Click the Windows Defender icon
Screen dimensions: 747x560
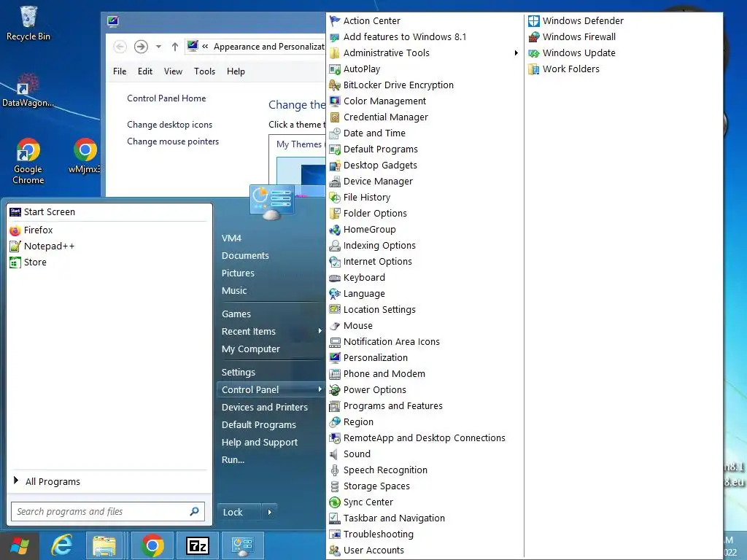(x=534, y=21)
